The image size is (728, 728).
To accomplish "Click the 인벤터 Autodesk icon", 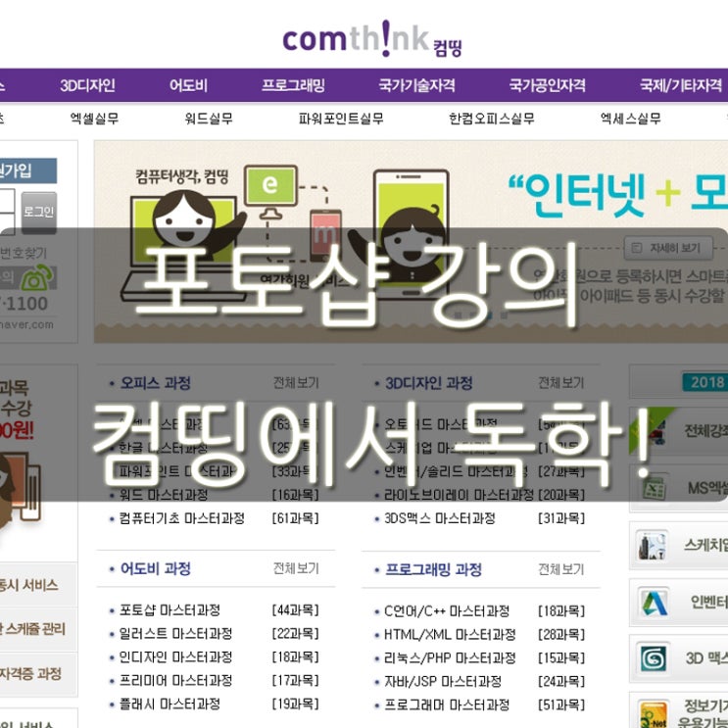I will click(654, 604).
